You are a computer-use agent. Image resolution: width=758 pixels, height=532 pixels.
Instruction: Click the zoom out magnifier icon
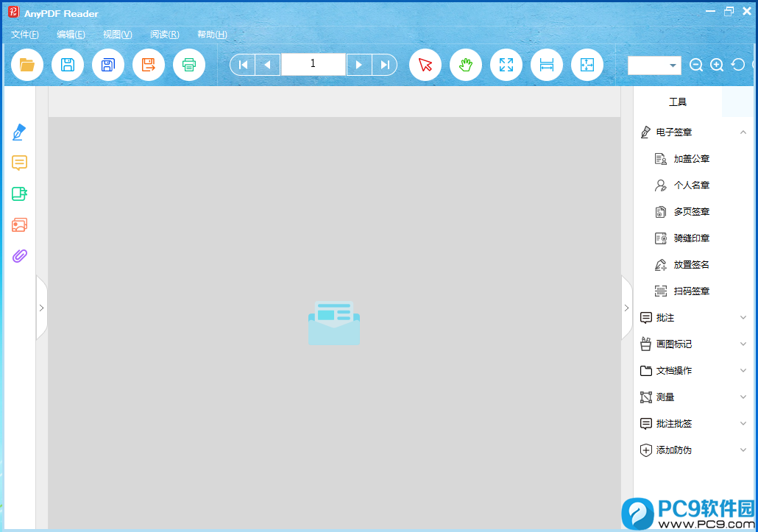pos(696,65)
